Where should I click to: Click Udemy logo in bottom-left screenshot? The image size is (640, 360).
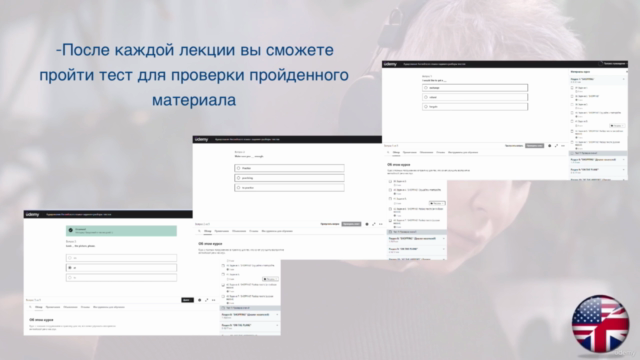coord(32,214)
